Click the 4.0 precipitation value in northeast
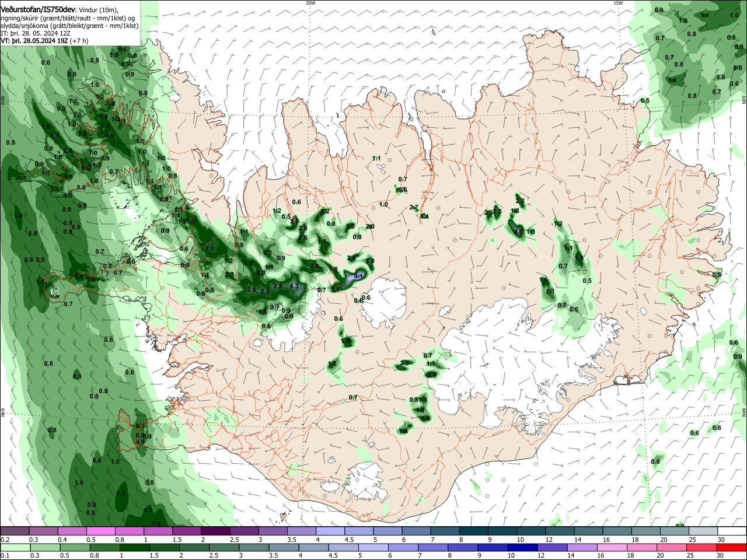Viewport: 747px width, 560px height. point(518,232)
